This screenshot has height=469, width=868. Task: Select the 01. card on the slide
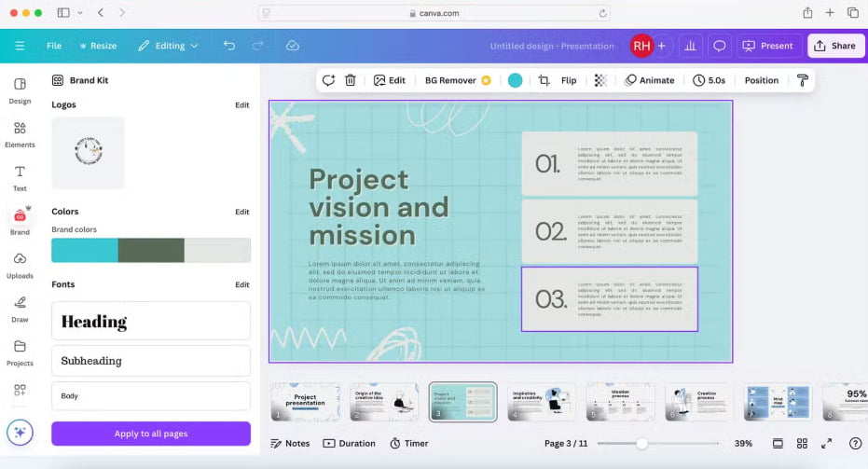pyautogui.click(x=610, y=164)
